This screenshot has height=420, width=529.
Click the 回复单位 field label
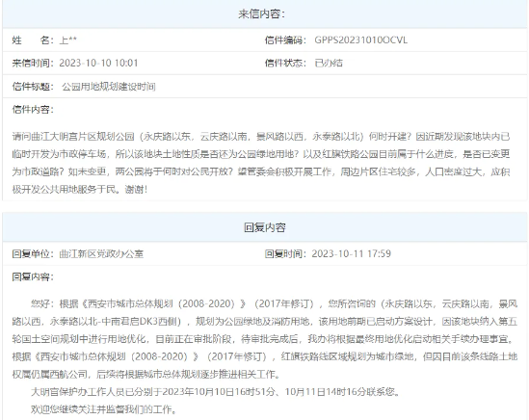pyautogui.click(x=33, y=253)
